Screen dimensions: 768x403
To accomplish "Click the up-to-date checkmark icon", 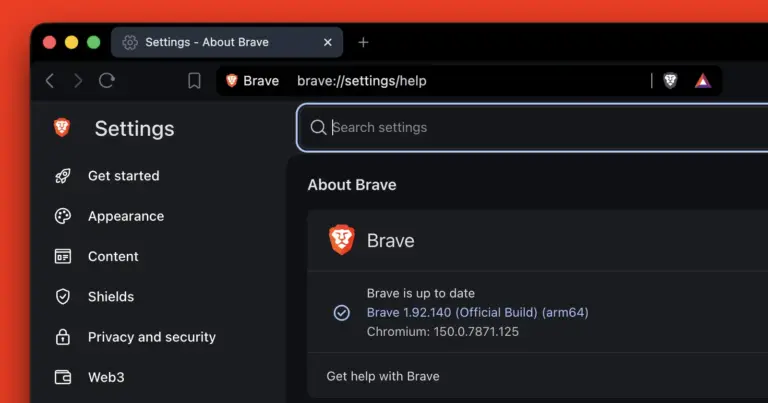I will (341, 312).
